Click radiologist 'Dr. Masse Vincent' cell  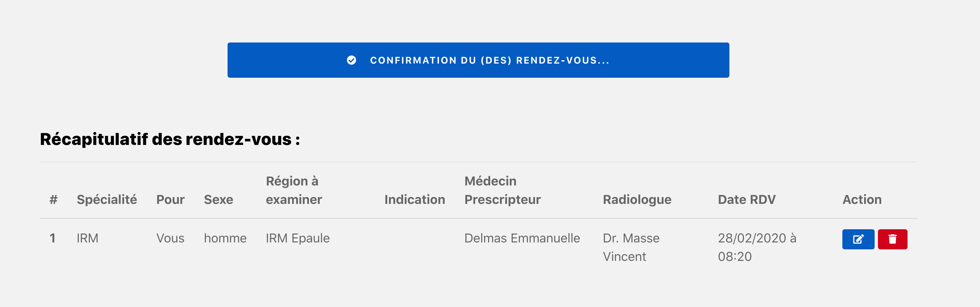click(631, 247)
